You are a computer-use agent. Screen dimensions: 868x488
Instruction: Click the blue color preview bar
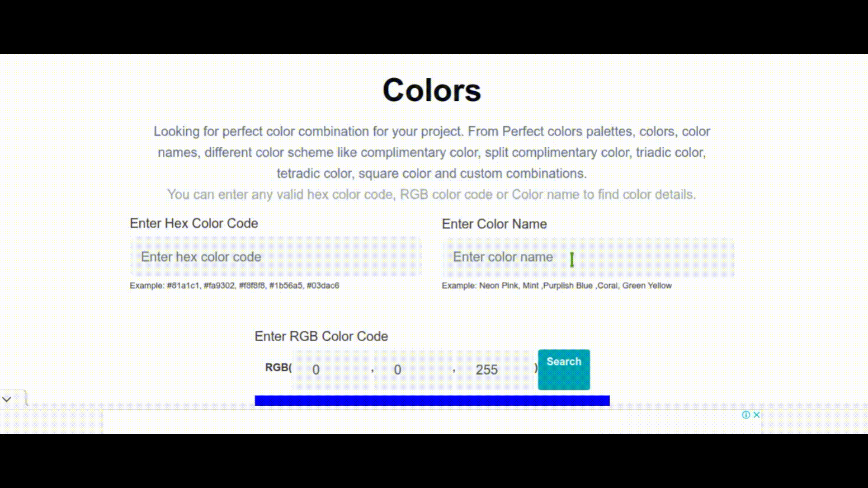point(432,400)
